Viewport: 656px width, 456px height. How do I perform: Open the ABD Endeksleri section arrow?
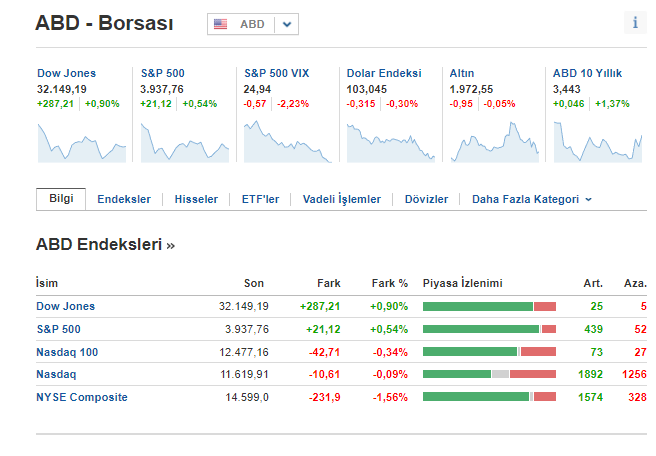pyautogui.click(x=170, y=244)
